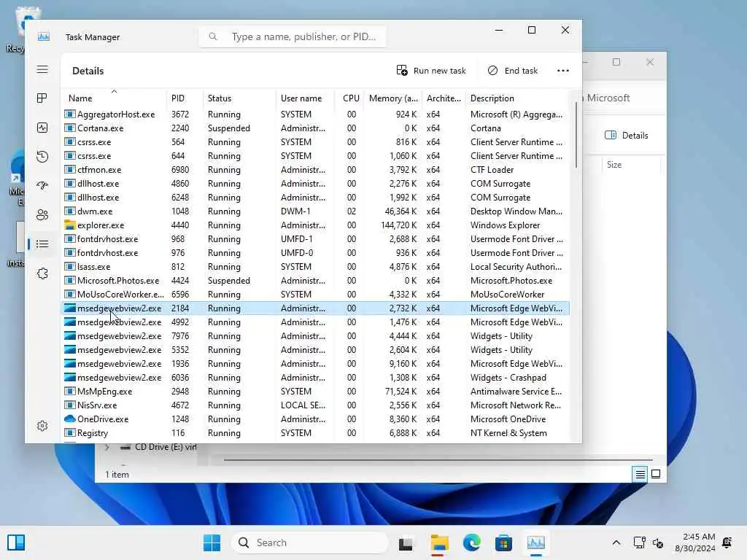Open Widgets button on taskbar
747x560 pixels.
(x=16, y=542)
